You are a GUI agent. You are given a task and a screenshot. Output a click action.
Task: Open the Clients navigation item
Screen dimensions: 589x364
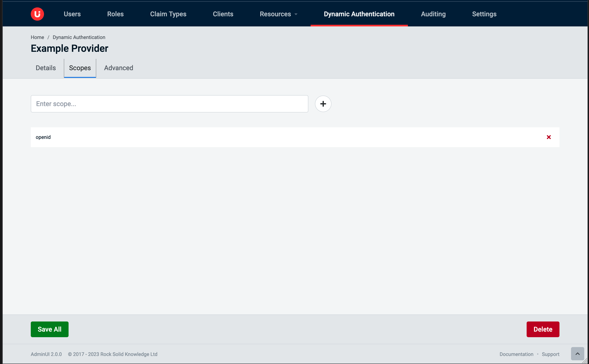tap(223, 14)
